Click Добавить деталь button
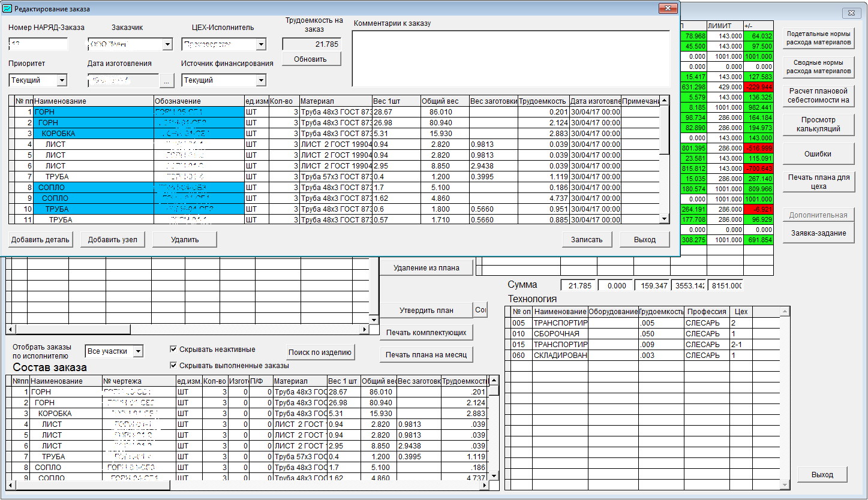The height and width of the screenshot is (500, 868). (40, 240)
